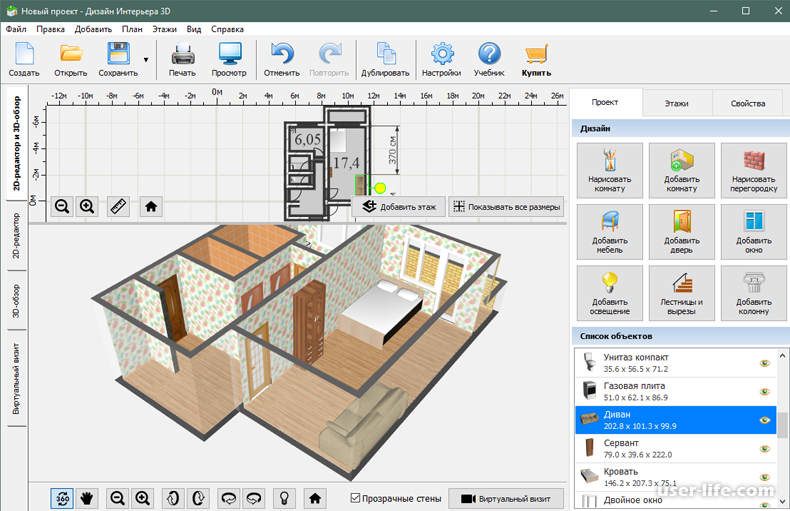Open Print (Печать) from toolbar
The width and height of the screenshot is (790, 511).
pyautogui.click(x=182, y=60)
